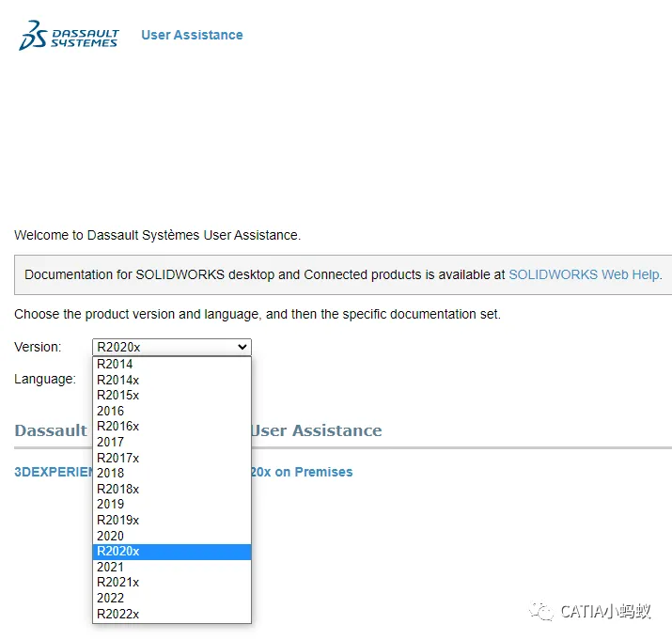Viewport: 672px width, 640px height.
Task: Select R2021x from the version list
Action: tap(171, 582)
